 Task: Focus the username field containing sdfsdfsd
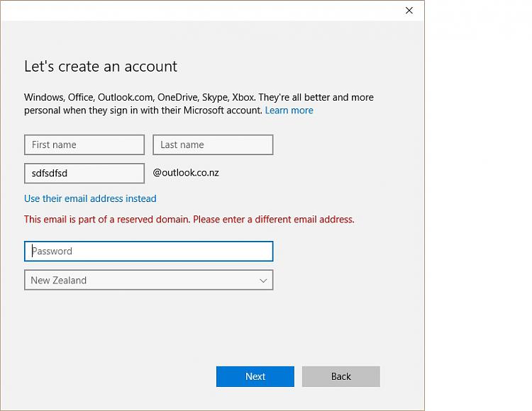tap(84, 173)
